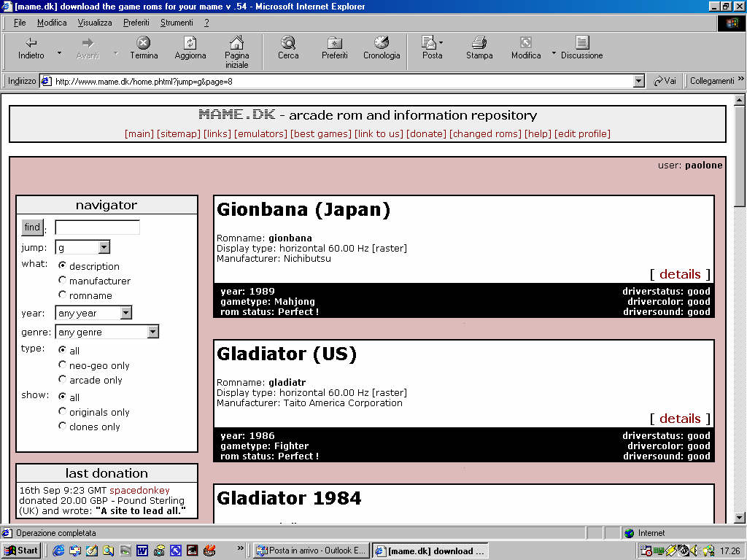Open details for Gladiator (US)
This screenshot has width=747, height=560.
(680, 418)
